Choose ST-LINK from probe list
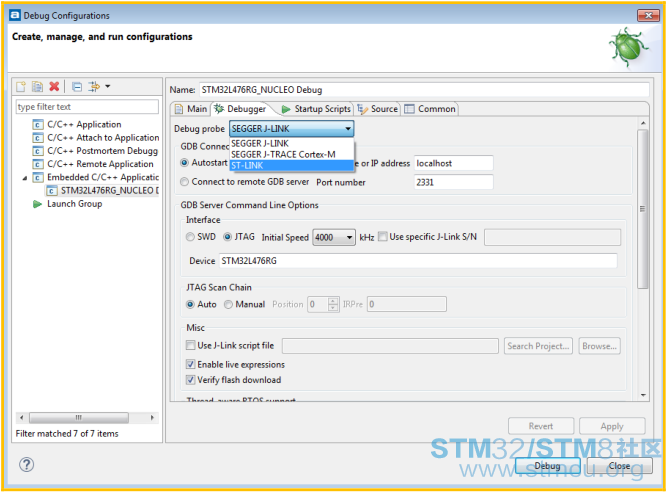Viewport: 668px width, 494px height. pyautogui.click(x=291, y=166)
